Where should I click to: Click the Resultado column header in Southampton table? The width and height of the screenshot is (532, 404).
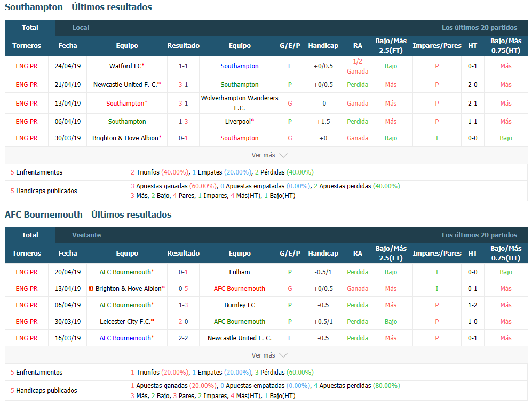[183, 46]
